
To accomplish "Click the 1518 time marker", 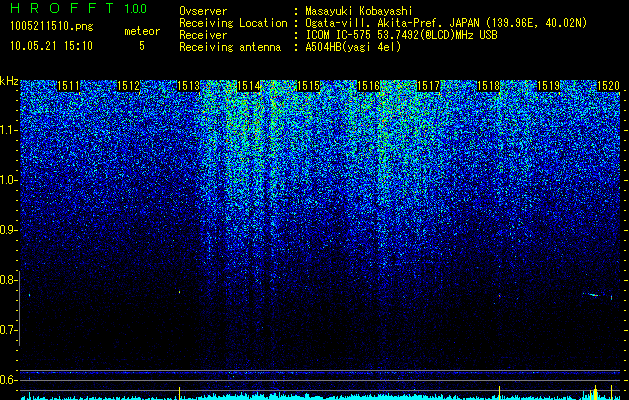I will tap(489, 86).
